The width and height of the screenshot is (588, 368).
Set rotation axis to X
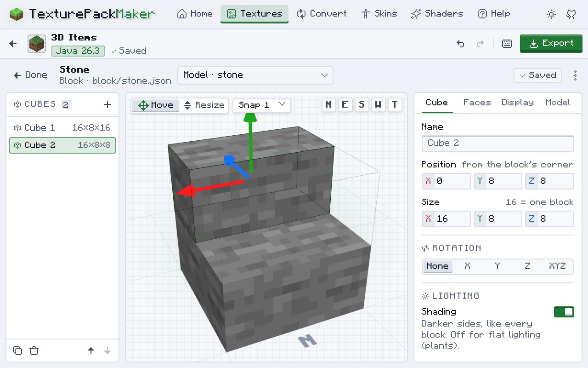[x=467, y=266]
